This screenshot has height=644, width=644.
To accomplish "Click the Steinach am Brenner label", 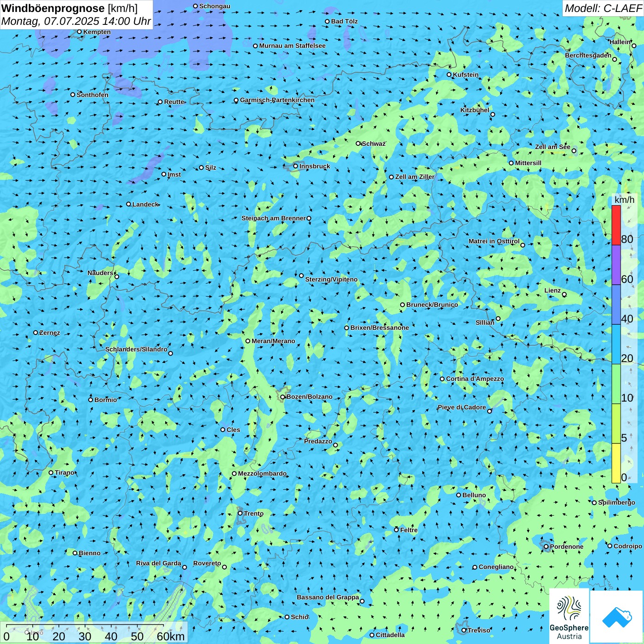I will (274, 218).
